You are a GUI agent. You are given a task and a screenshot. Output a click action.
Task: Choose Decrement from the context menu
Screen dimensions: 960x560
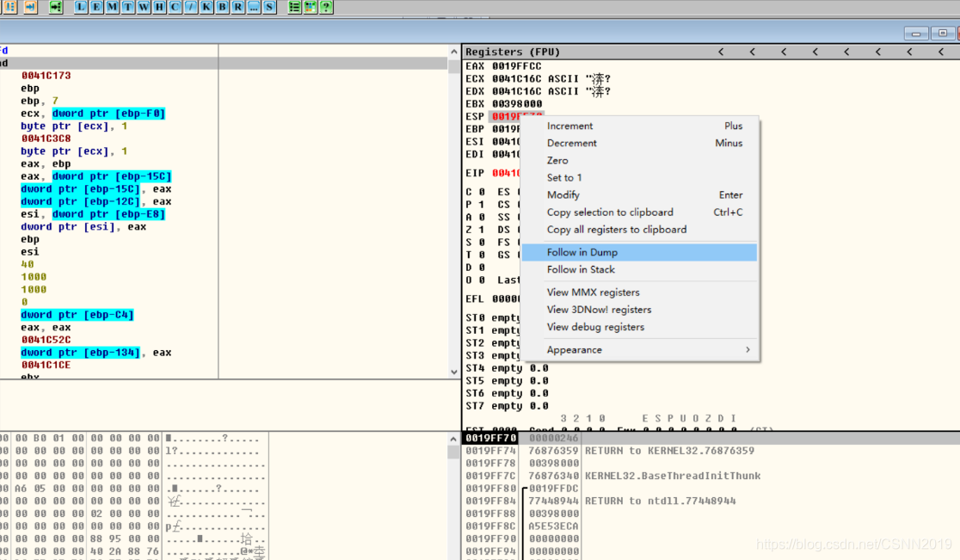tap(638, 143)
